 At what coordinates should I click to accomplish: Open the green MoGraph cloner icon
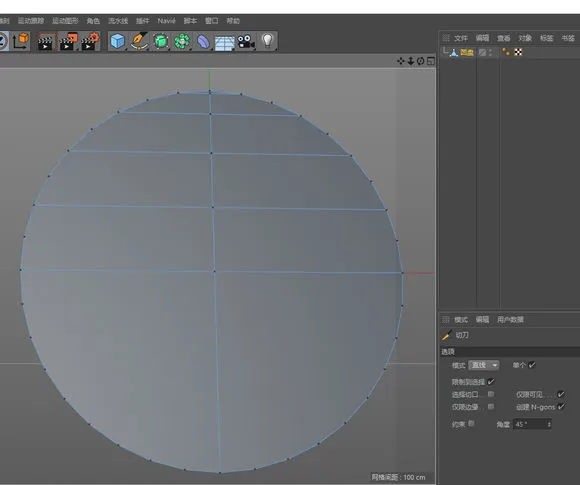182,41
